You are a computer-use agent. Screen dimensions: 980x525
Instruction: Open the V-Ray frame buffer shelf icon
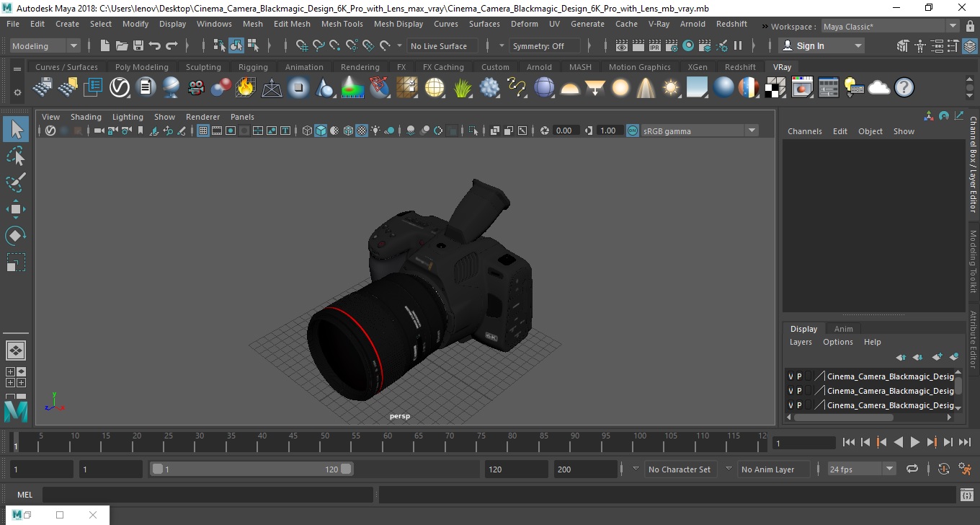click(x=802, y=88)
